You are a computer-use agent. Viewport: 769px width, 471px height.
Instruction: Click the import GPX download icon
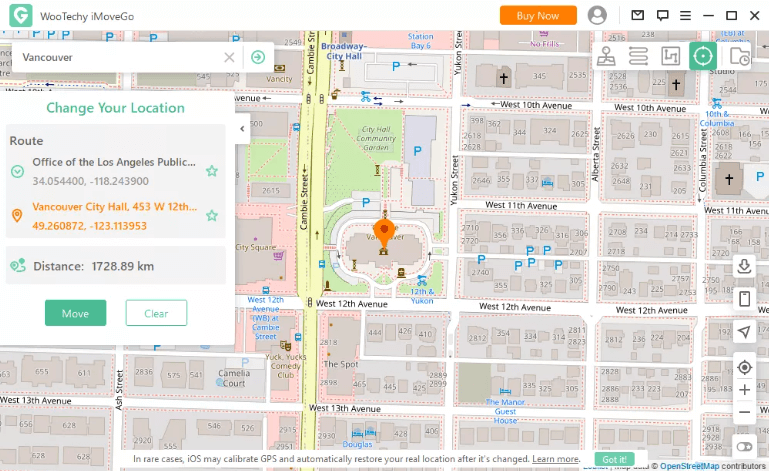744,266
